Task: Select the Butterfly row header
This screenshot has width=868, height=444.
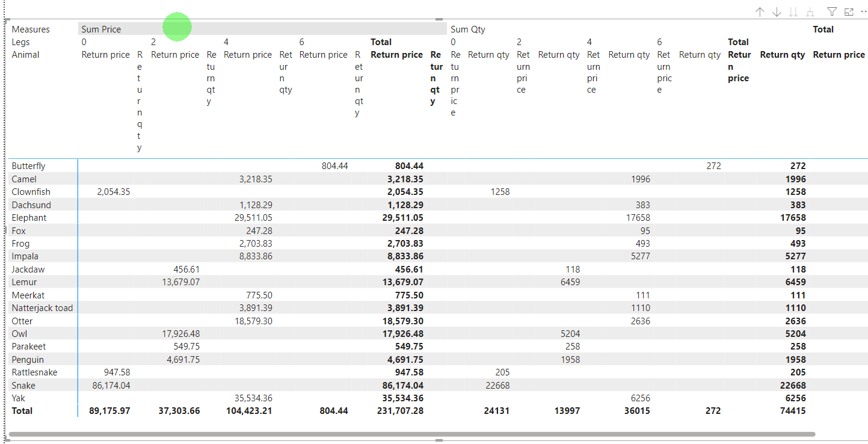Action: [28, 166]
